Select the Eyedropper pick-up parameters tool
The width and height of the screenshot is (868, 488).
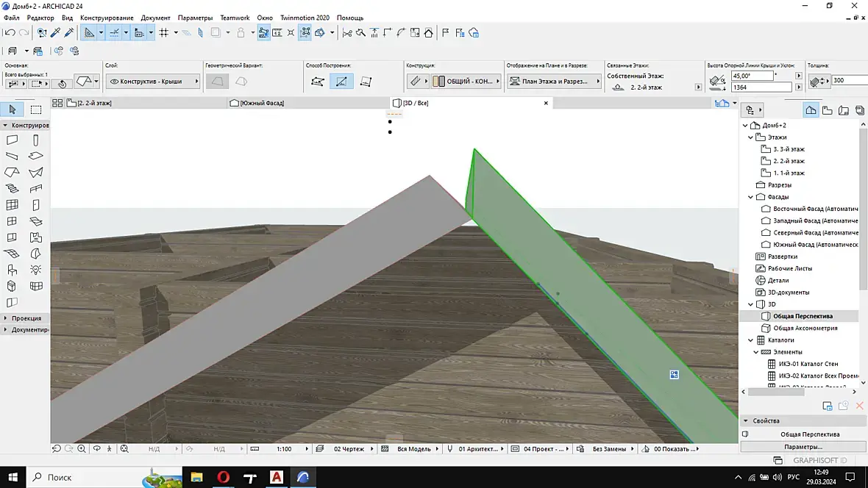[56, 32]
